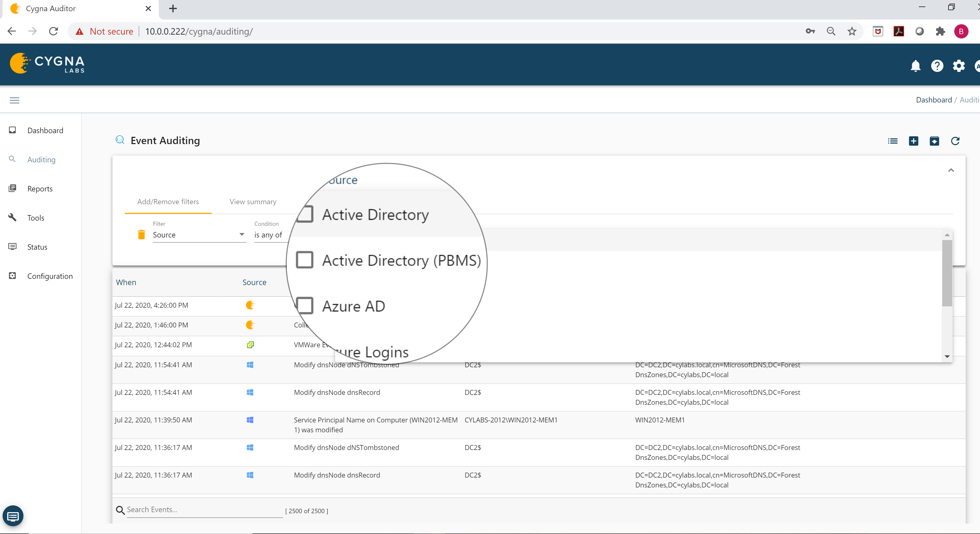The height and width of the screenshot is (534, 980).
Task: Check the Active Directory checkbox
Action: click(x=305, y=214)
